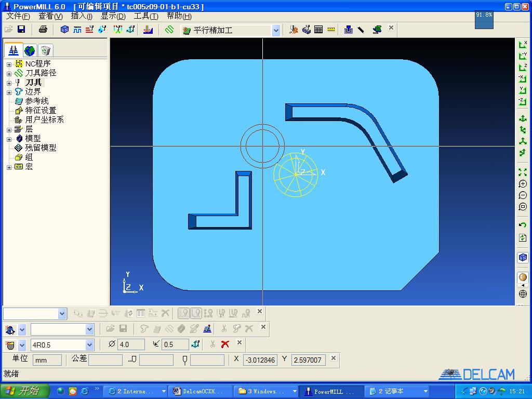
Task: Open the Block definition cube icon
Action: click(64, 30)
